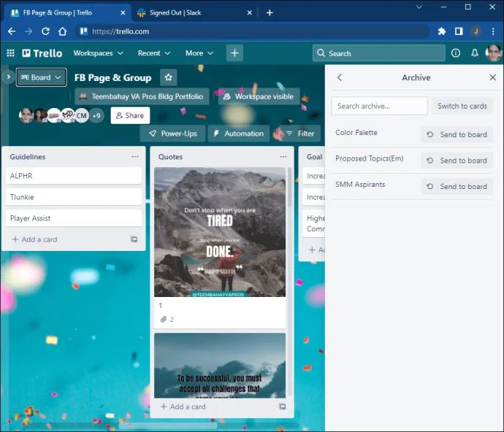
Task: Open Chrome three-dot menu
Action: (493, 31)
